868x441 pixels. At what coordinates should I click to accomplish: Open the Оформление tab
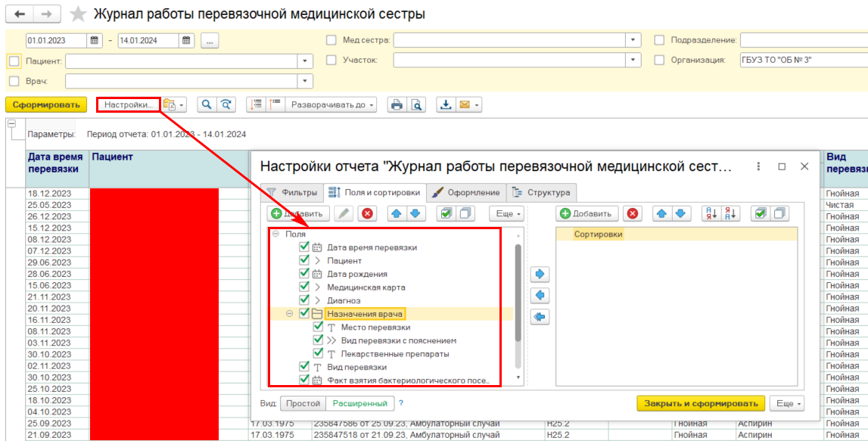click(466, 192)
